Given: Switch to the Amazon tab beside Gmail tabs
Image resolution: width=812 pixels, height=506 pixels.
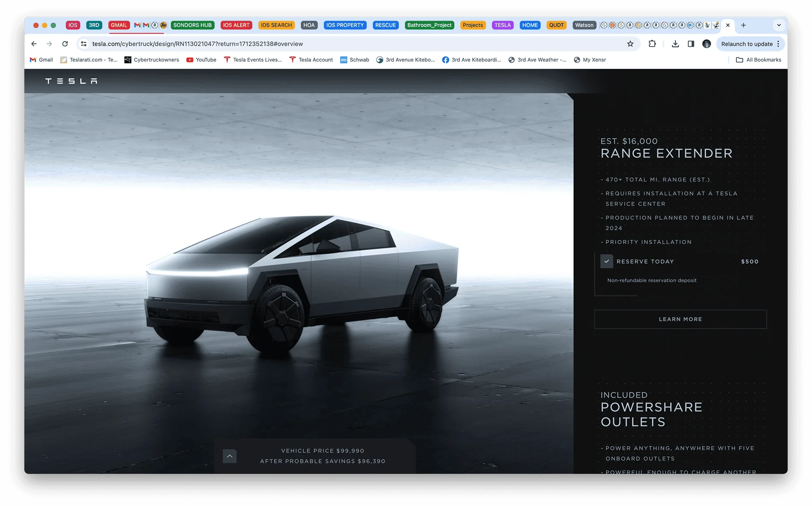Looking at the screenshot, I should 155,25.
